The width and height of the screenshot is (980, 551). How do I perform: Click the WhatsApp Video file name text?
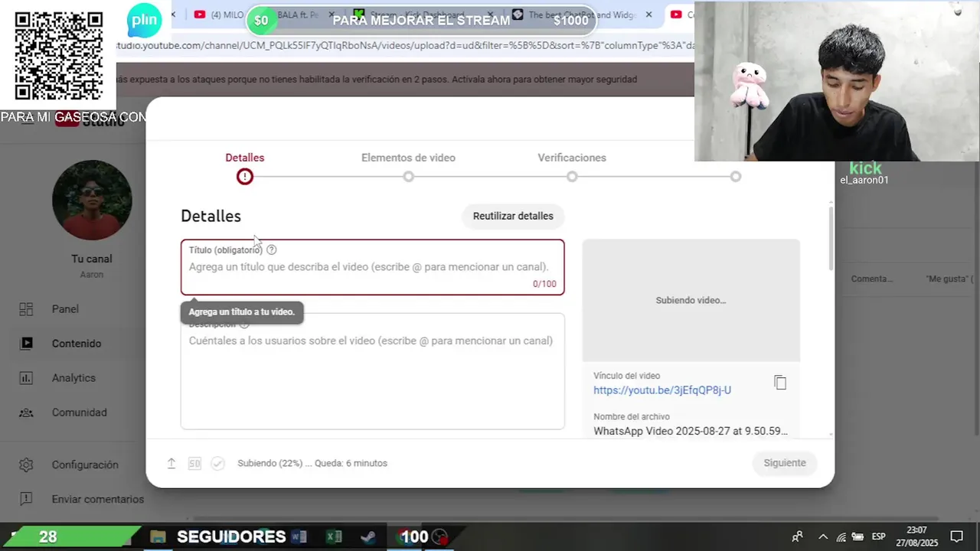691,431
